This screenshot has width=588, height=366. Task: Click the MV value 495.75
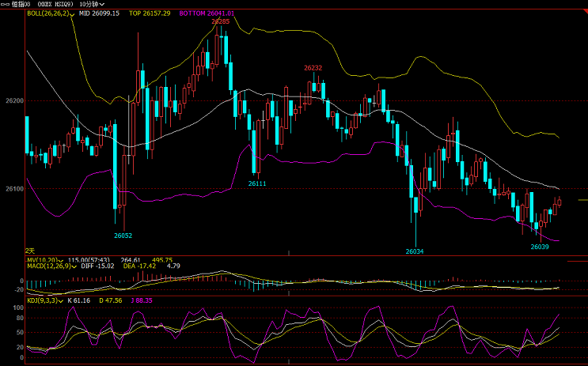(x=162, y=260)
